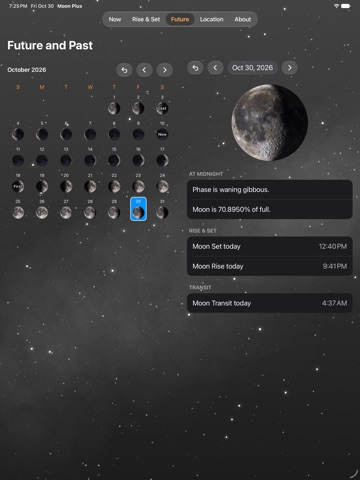Go to previous day before Oct 30, 2026

[215, 68]
